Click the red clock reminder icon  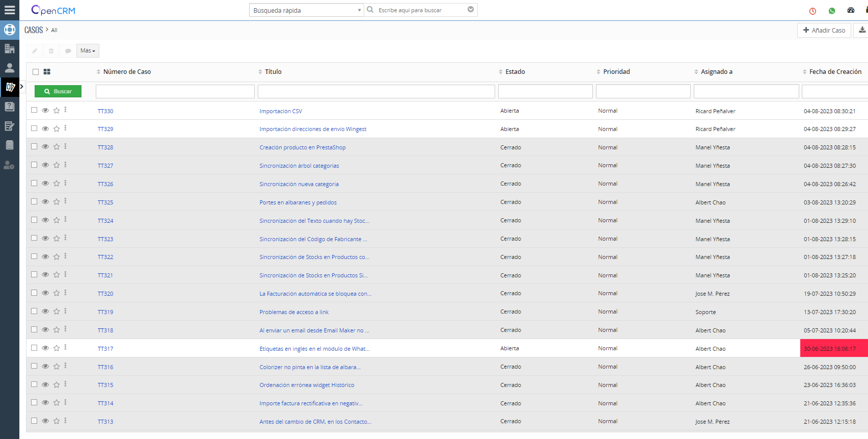[812, 11]
